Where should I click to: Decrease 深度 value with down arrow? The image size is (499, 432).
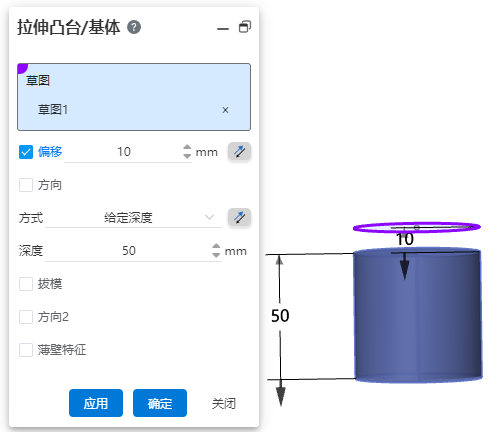[x=216, y=255]
